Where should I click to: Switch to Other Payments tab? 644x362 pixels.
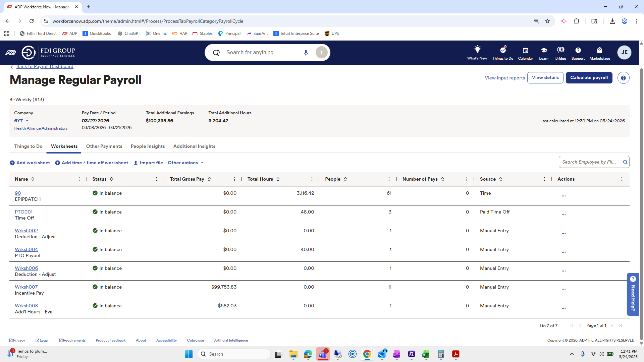point(104,146)
